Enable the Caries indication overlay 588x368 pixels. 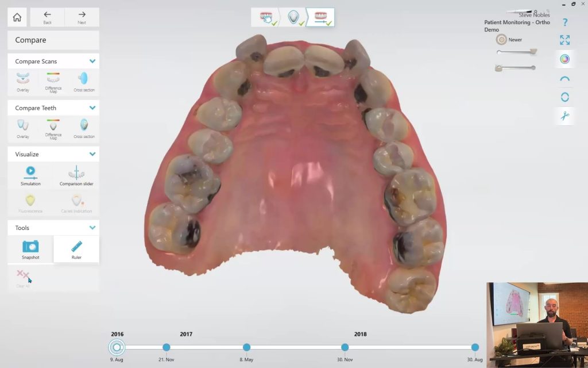[x=76, y=203]
